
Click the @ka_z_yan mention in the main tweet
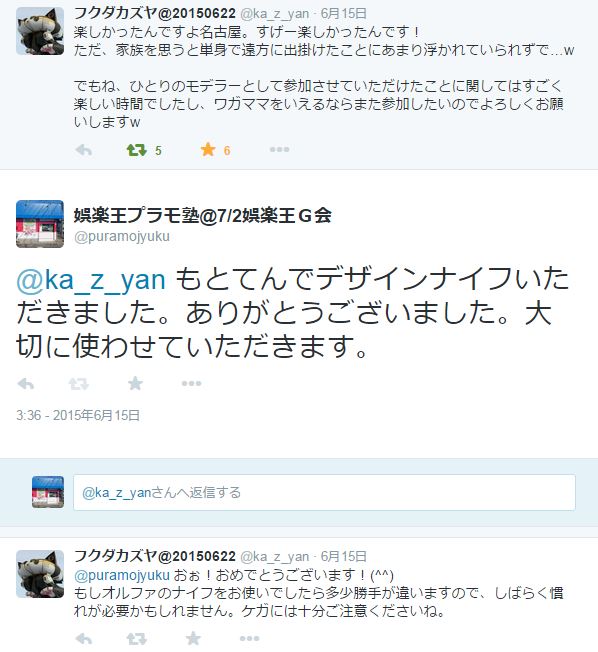pos(91,279)
